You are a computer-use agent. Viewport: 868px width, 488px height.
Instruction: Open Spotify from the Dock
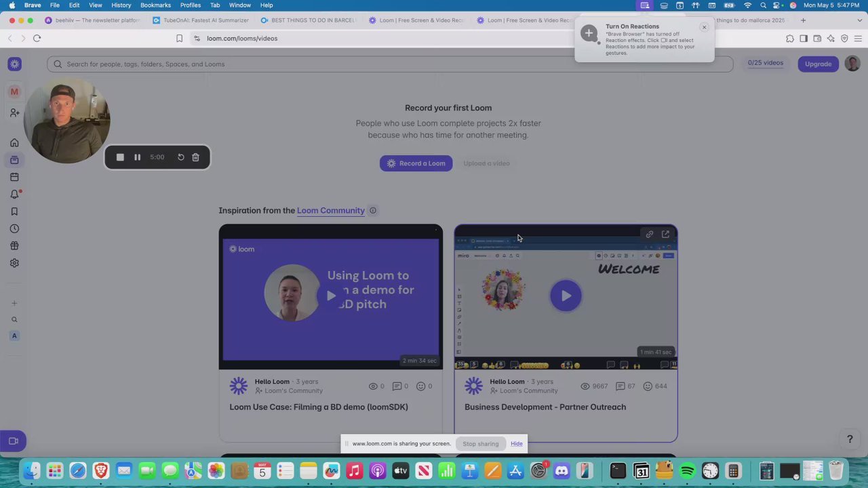pyautogui.click(x=687, y=470)
